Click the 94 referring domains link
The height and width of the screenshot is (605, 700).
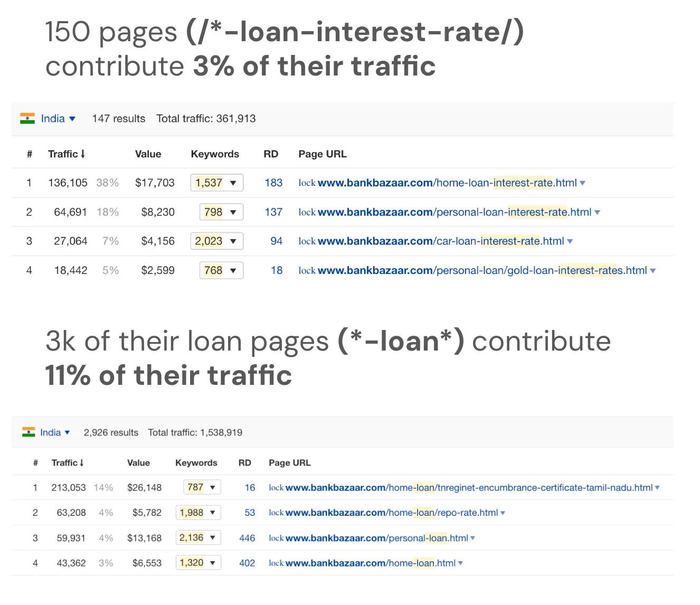tap(277, 241)
